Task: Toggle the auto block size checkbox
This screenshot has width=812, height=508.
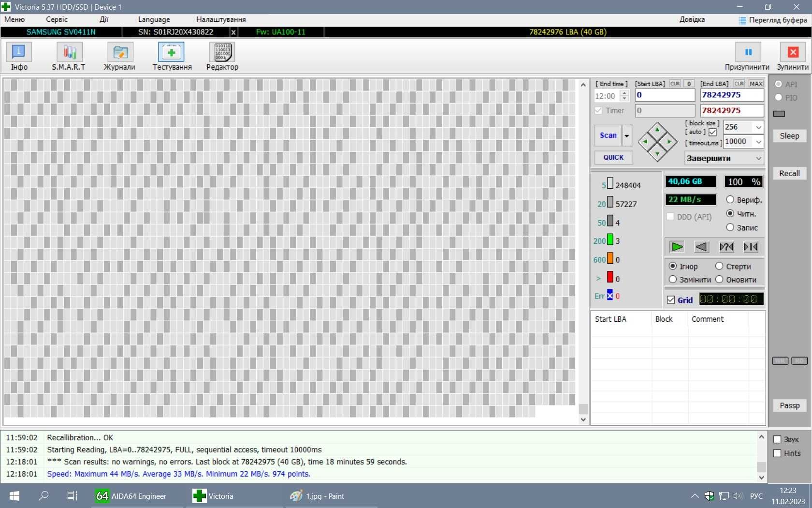Action: click(712, 132)
